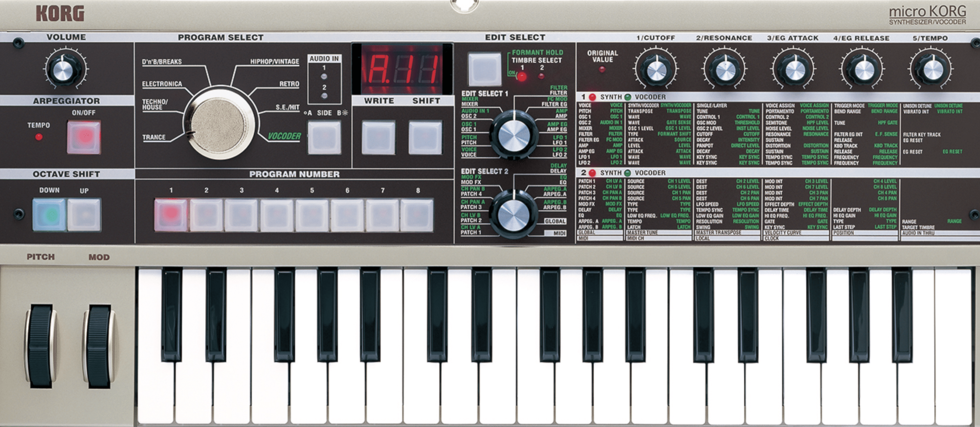Click the red A.11 LED display
The width and height of the screenshot is (980, 427).
(x=402, y=69)
